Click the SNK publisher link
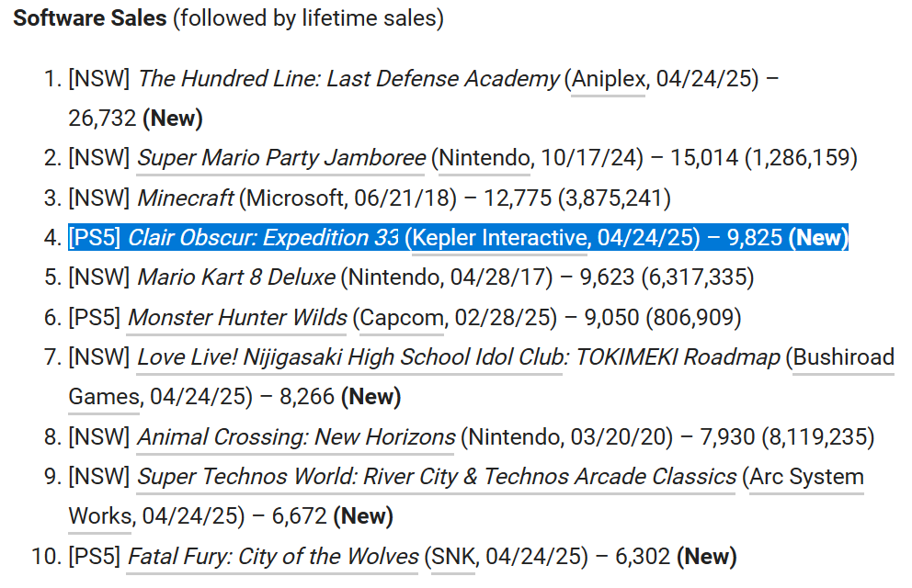The width and height of the screenshot is (912, 588). [453, 556]
